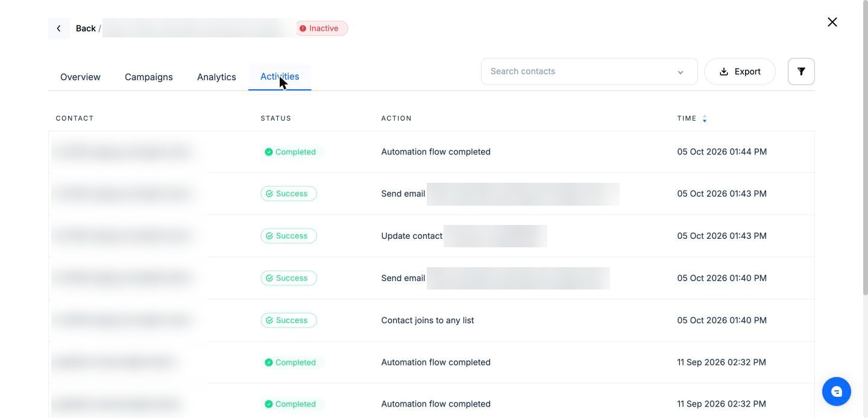Click the red alert icon in Inactive badge
Viewport: 868px width, 418px height.
(303, 28)
